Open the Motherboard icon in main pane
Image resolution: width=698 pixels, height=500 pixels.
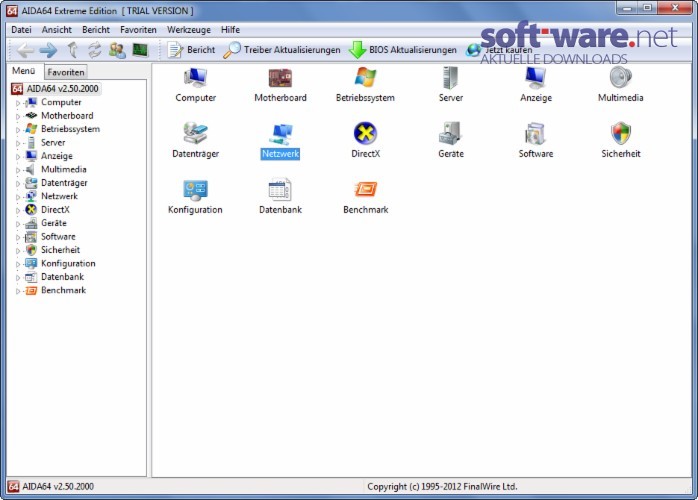pyautogui.click(x=280, y=78)
